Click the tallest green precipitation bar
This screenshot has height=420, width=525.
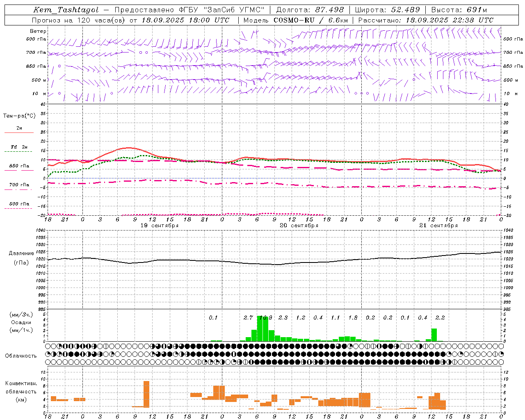point(260,328)
